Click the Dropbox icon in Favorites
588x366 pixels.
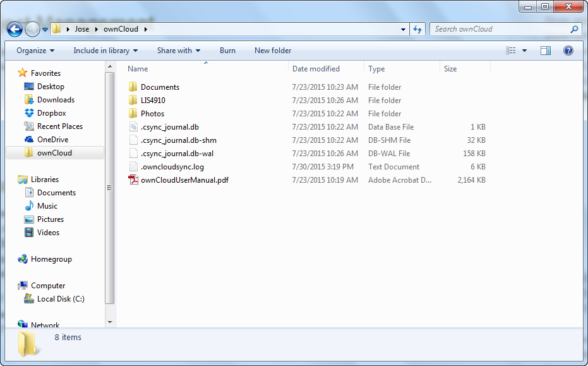click(x=29, y=113)
